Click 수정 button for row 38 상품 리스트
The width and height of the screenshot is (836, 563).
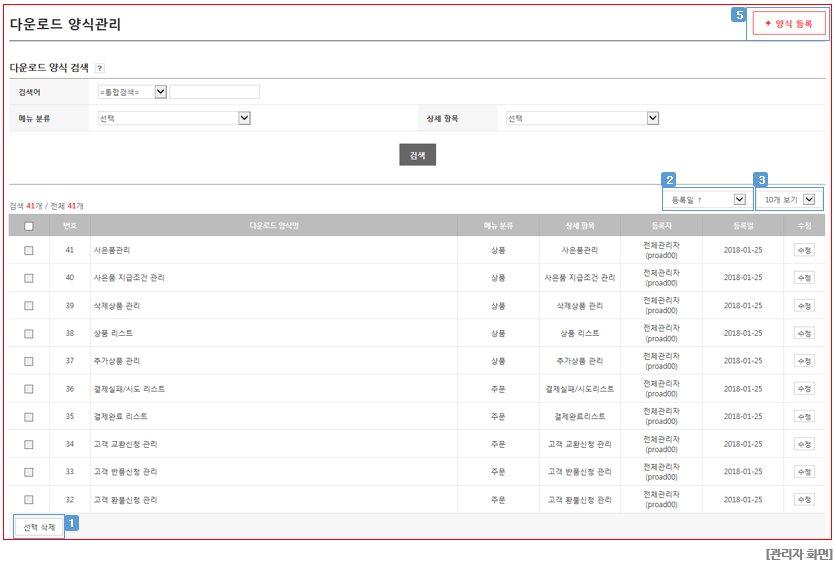(805, 334)
